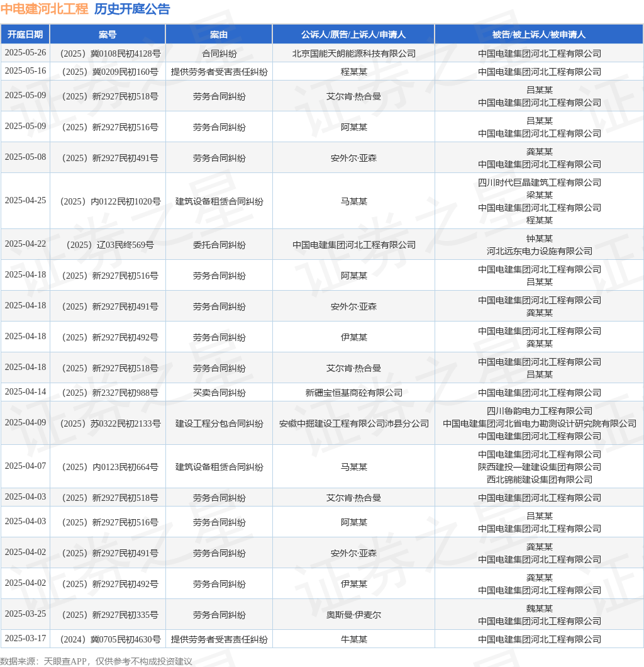Click case number (2025)新2927民初335号
Viewport: 644px width, 667px height.
coord(110,615)
